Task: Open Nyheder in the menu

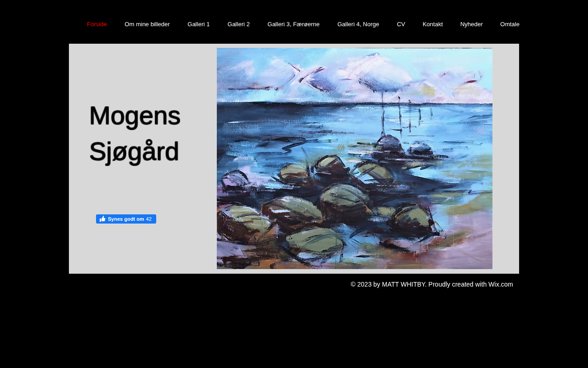Action: coord(471,24)
